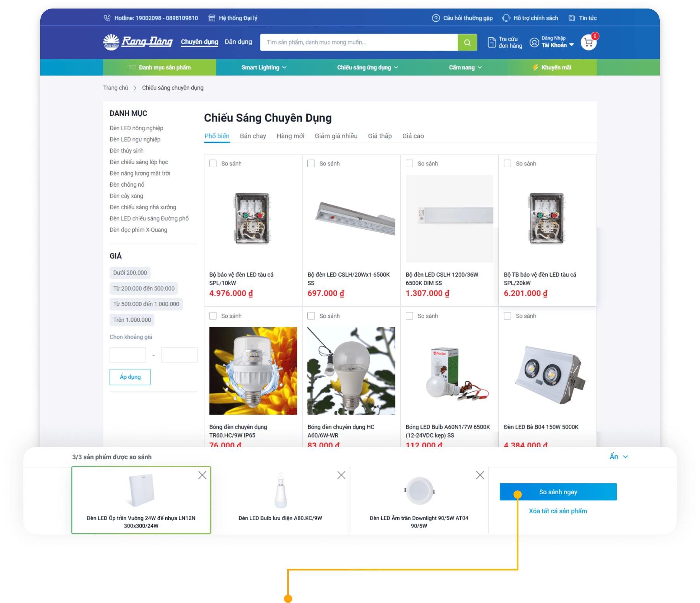The height and width of the screenshot is (603, 700).
Task: Filter price Từ 200.000 đến 500.000
Action: (144, 289)
